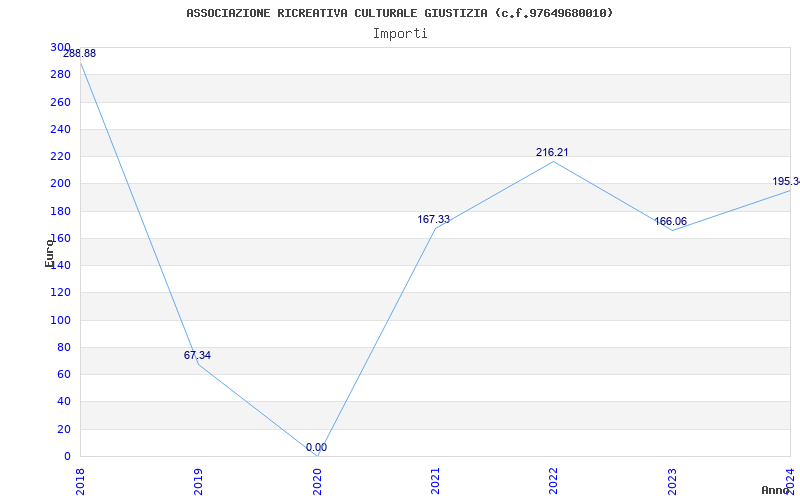Click the 180 y-axis tick label
This screenshot has height=500, width=800.
pos(60,211)
